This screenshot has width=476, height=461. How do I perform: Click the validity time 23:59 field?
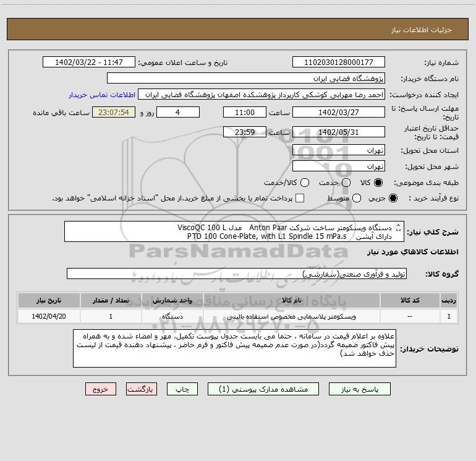[x=245, y=132]
